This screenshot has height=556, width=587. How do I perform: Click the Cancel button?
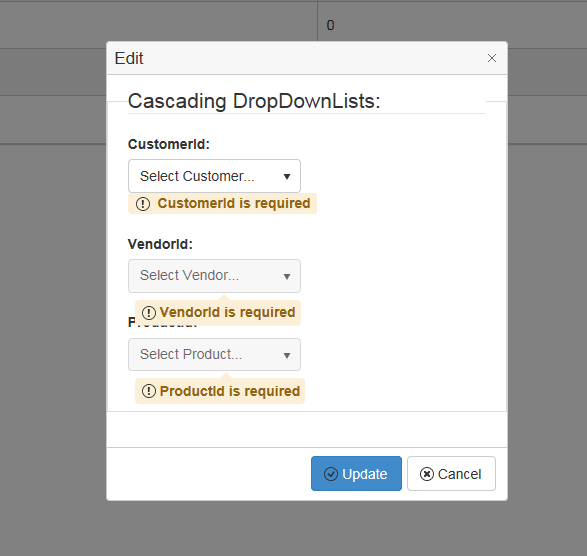coord(451,473)
